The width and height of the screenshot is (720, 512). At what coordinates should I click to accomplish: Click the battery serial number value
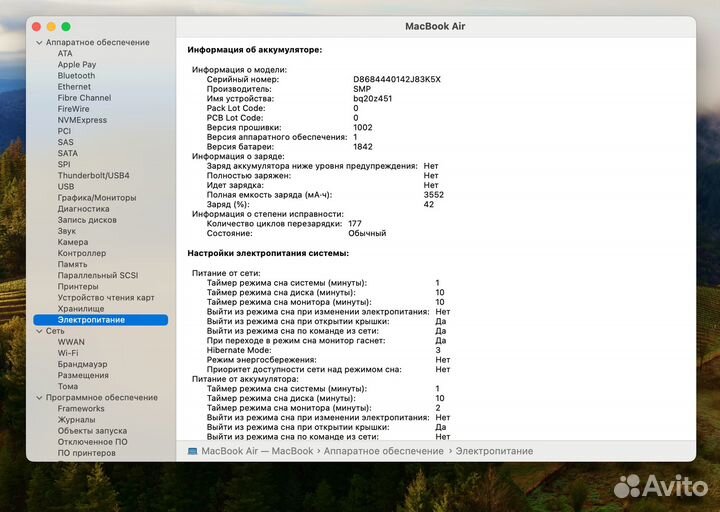pyautogui.click(x=396, y=79)
